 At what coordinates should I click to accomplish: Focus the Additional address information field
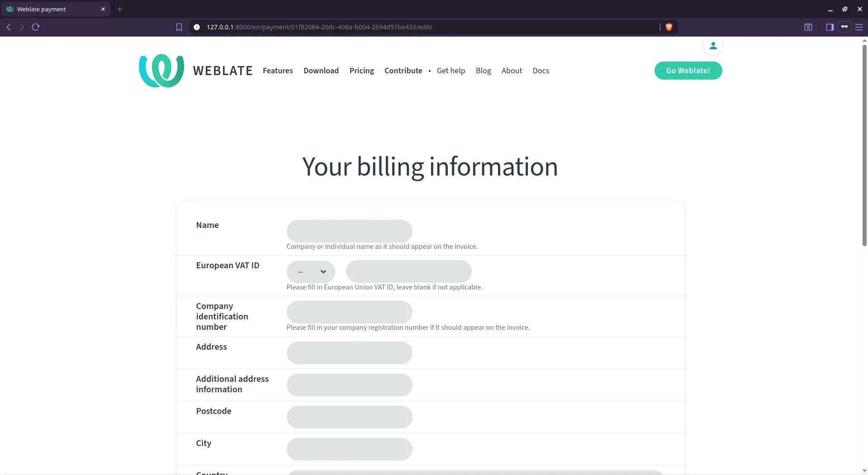(349, 385)
